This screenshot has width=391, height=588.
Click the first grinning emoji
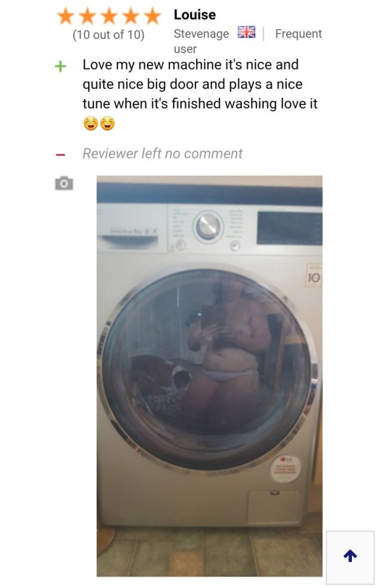[x=91, y=123]
